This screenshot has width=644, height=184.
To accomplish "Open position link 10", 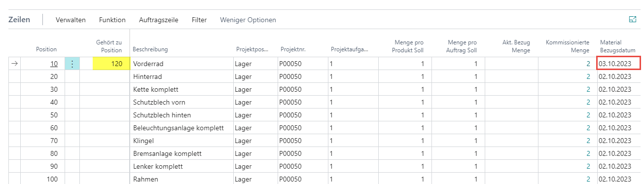I will coord(54,64).
